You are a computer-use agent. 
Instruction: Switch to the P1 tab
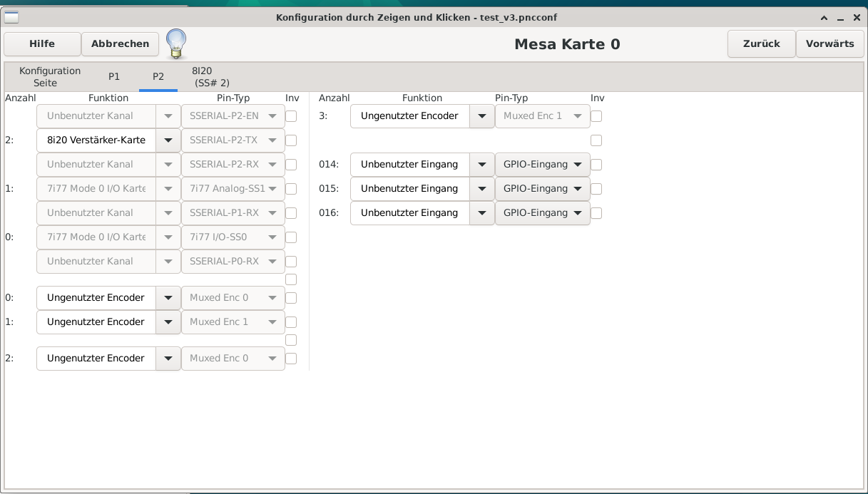point(114,77)
